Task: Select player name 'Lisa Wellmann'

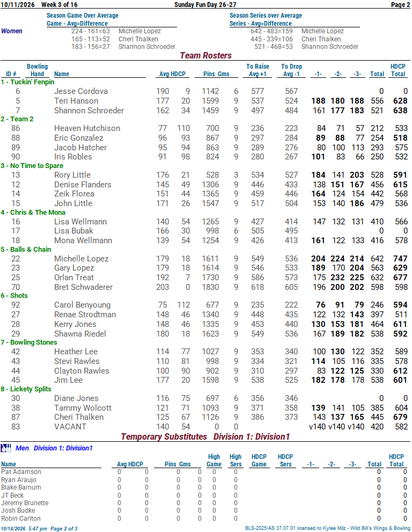Action: (x=80, y=222)
